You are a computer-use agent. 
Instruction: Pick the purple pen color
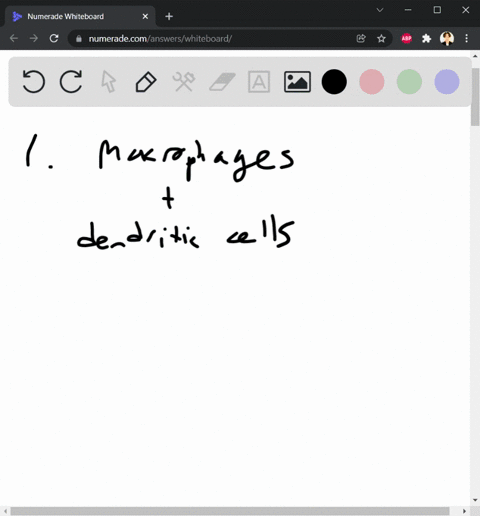(447, 82)
